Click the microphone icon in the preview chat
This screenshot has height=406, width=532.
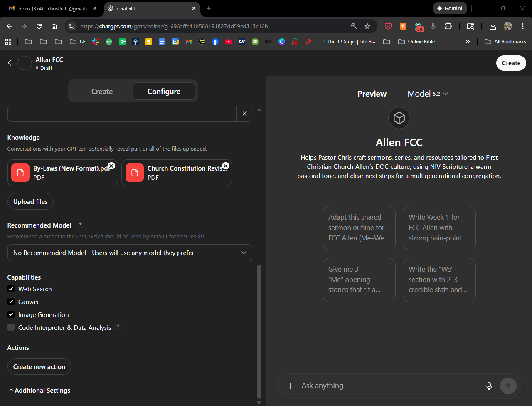click(489, 386)
